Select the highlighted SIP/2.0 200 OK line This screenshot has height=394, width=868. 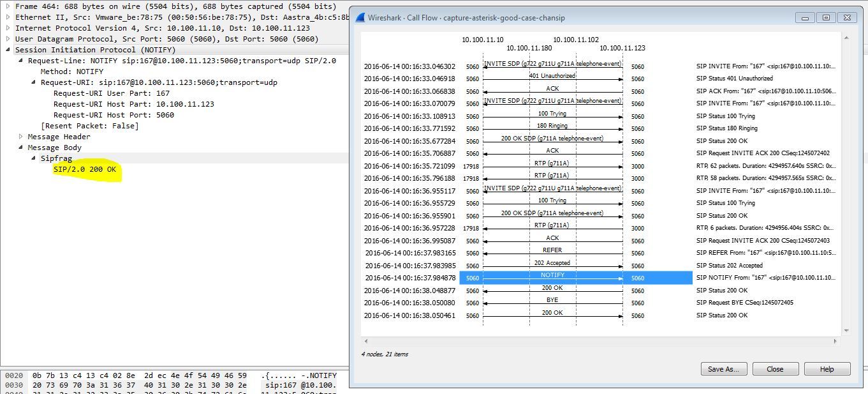point(85,169)
